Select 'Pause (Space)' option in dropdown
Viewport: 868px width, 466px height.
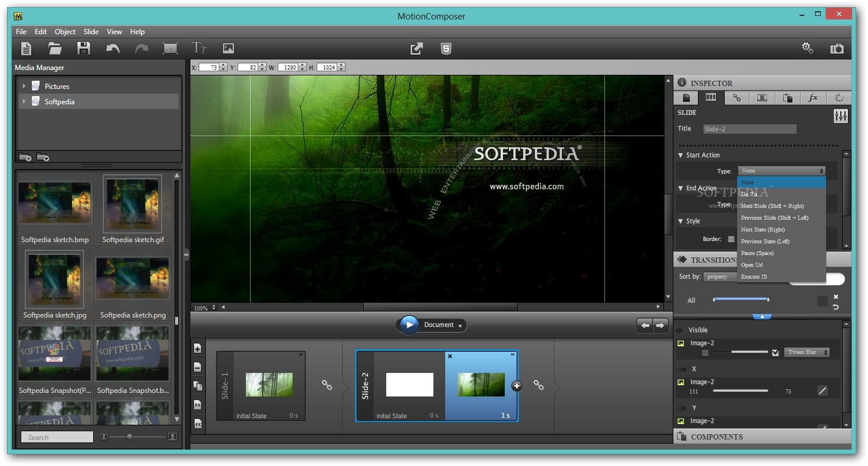[781, 253]
